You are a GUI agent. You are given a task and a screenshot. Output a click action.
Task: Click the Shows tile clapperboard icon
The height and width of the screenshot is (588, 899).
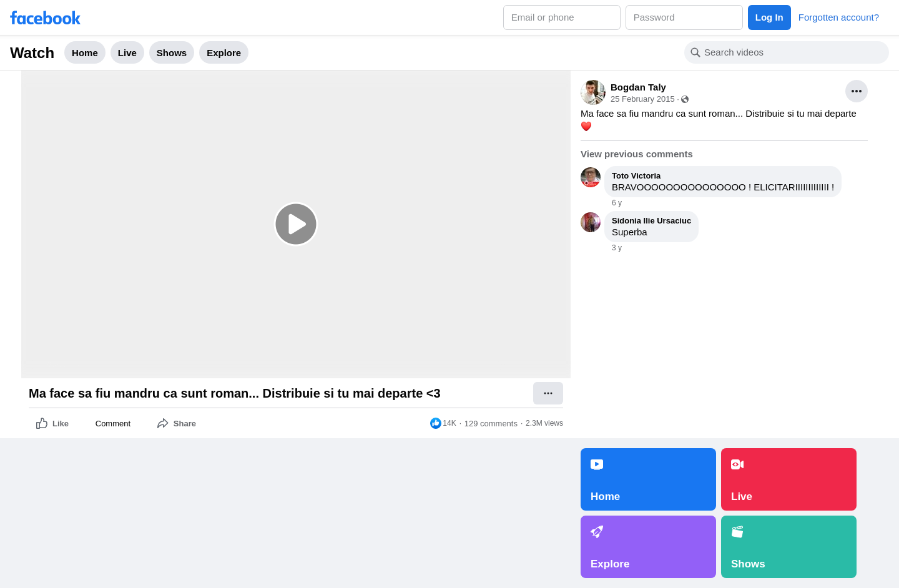tap(737, 532)
